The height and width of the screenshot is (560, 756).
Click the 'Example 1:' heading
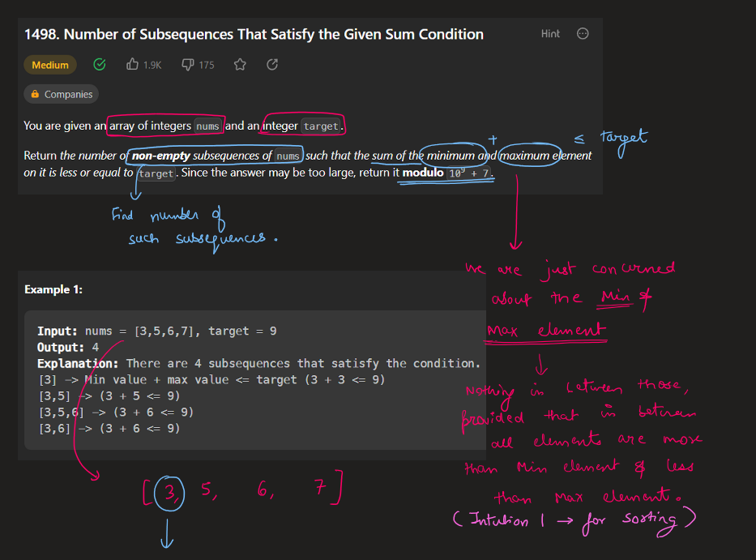click(53, 289)
